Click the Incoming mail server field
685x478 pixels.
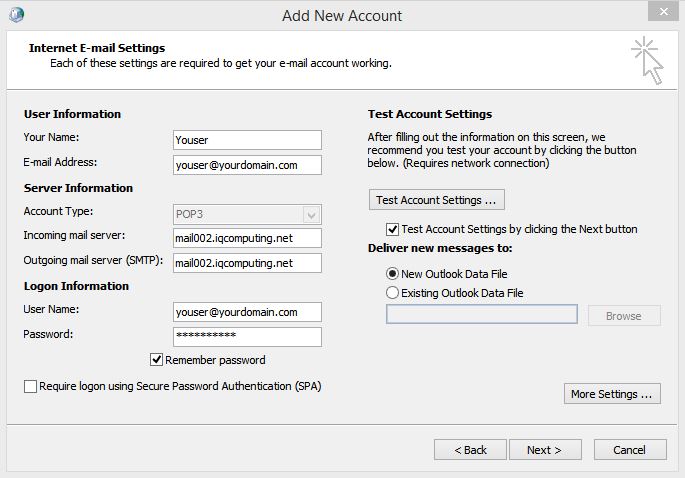tap(247, 238)
